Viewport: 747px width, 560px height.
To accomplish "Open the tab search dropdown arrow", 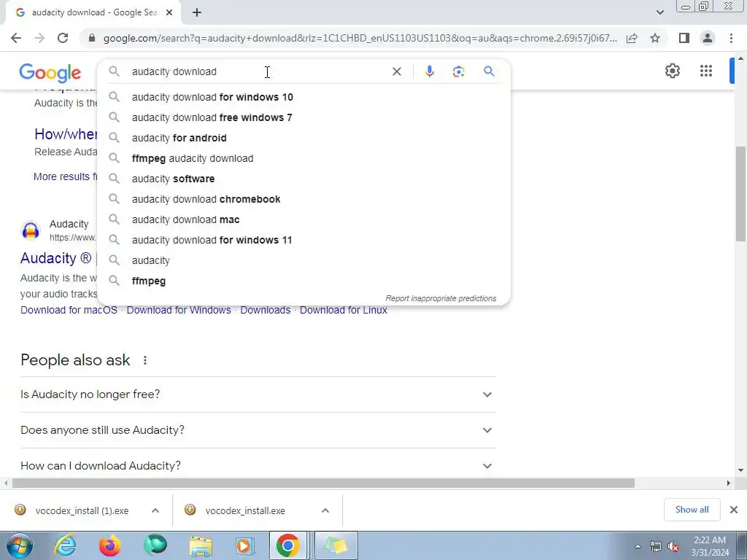I will click(x=659, y=12).
